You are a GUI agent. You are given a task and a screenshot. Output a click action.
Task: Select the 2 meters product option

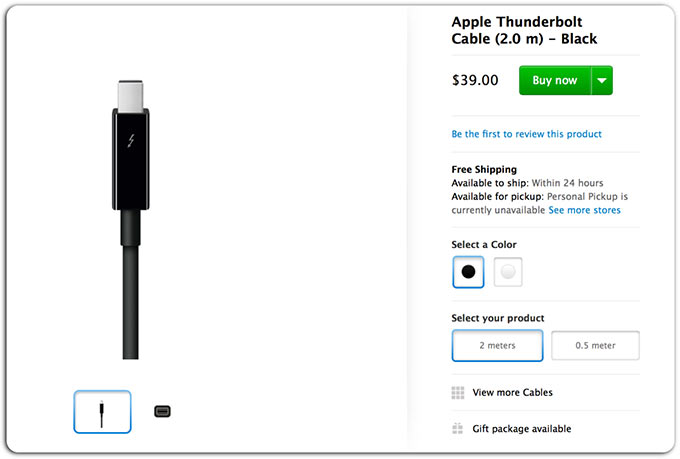(497, 345)
